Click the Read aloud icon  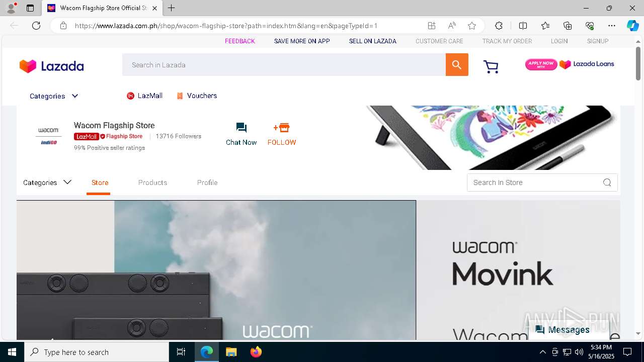pyautogui.click(x=452, y=26)
